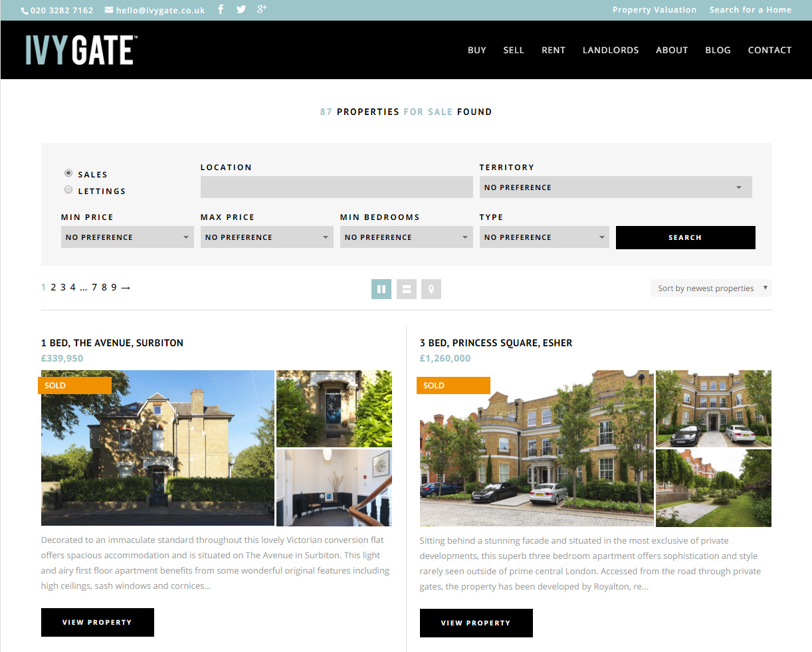Switch to LETTINGS search mode
This screenshot has height=652, width=812.
pyautogui.click(x=68, y=189)
